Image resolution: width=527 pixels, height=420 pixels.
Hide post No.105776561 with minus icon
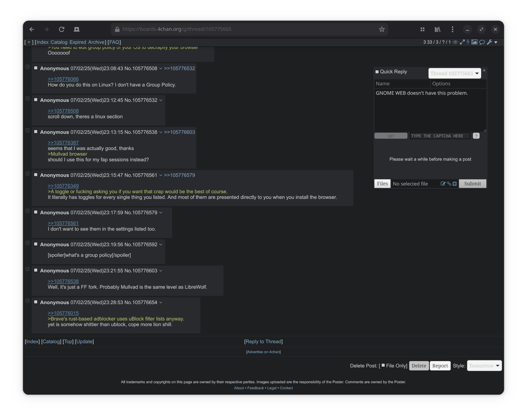tap(28, 174)
